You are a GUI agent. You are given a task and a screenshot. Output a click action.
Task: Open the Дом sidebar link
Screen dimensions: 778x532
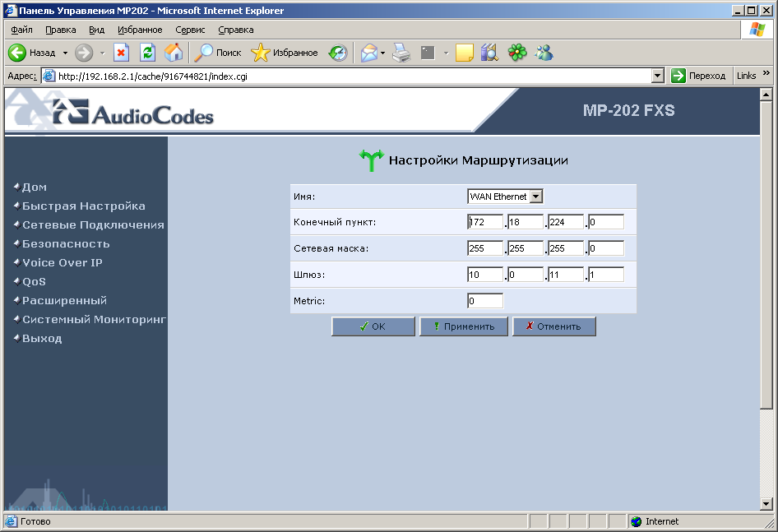point(35,187)
